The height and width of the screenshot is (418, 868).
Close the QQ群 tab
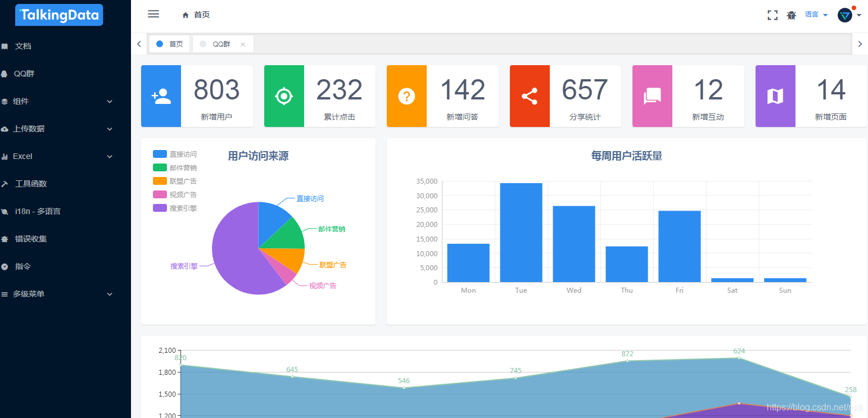tap(243, 44)
